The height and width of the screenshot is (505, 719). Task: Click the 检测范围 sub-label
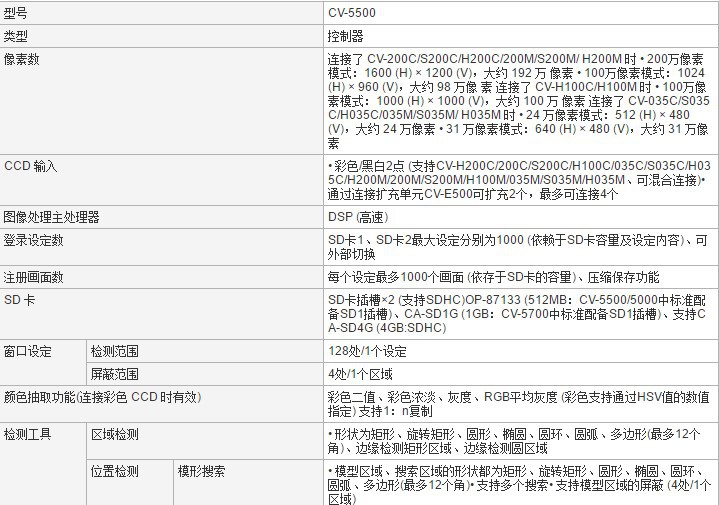click(115, 351)
